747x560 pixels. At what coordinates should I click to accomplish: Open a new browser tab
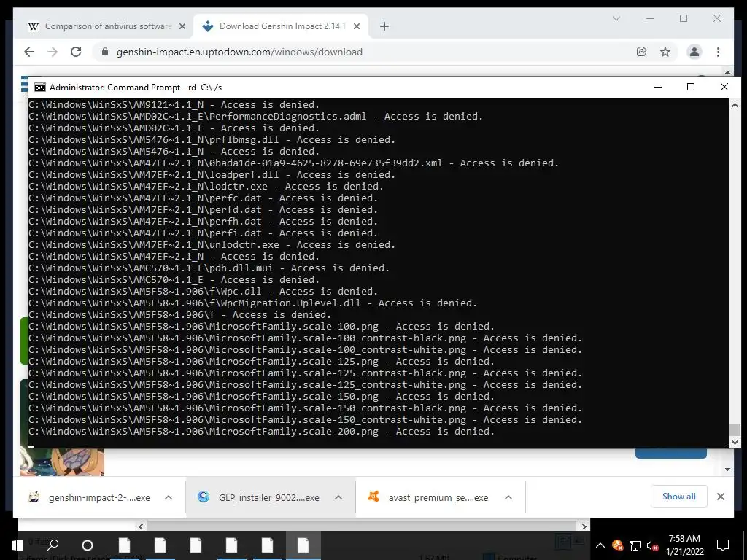click(384, 27)
